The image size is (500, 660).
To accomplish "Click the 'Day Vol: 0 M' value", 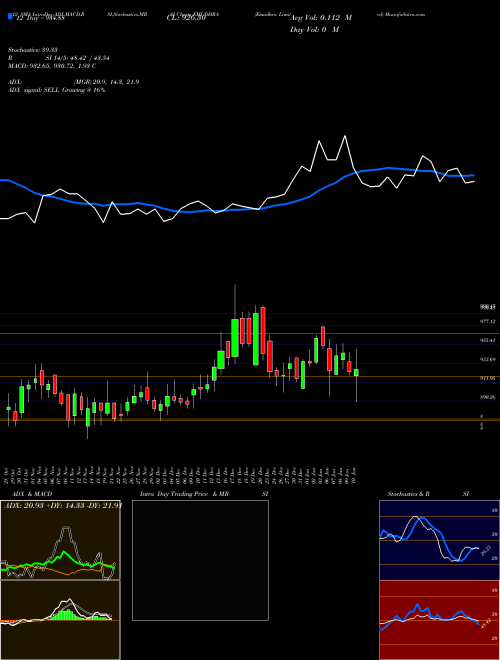I will (314, 30).
